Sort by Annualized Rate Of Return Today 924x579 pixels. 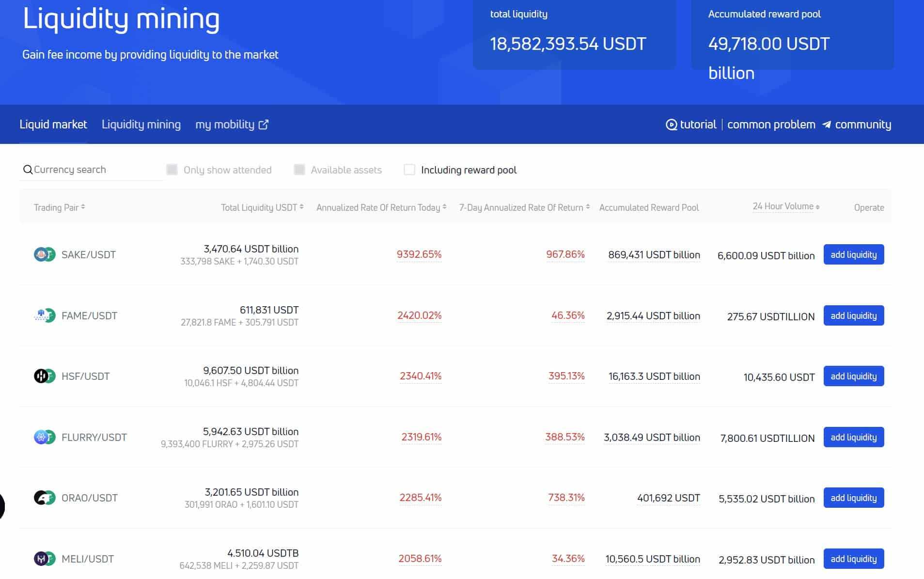point(381,207)
